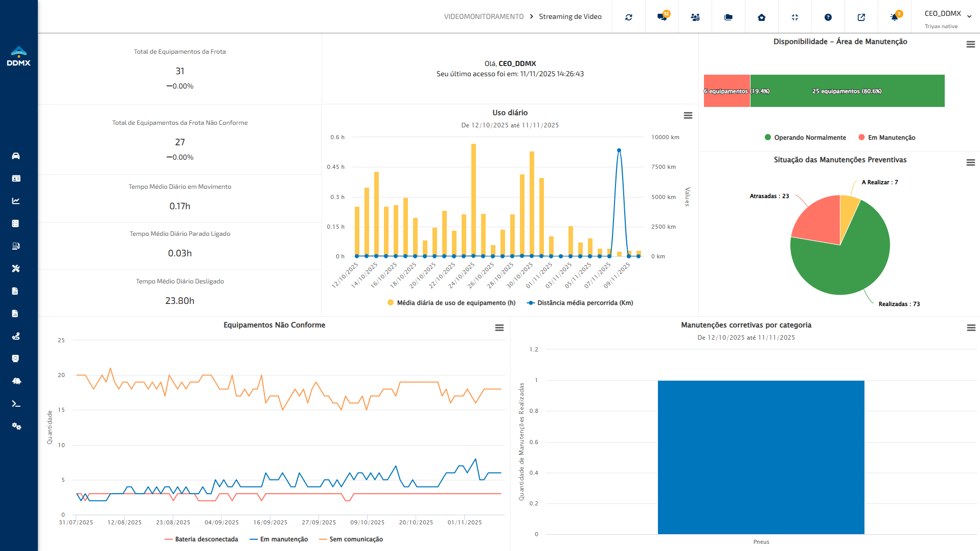The height and width of the screenshot is (551, 980).
Task: Open the chat messages icon with badge 12
Action: click(662, 17)
